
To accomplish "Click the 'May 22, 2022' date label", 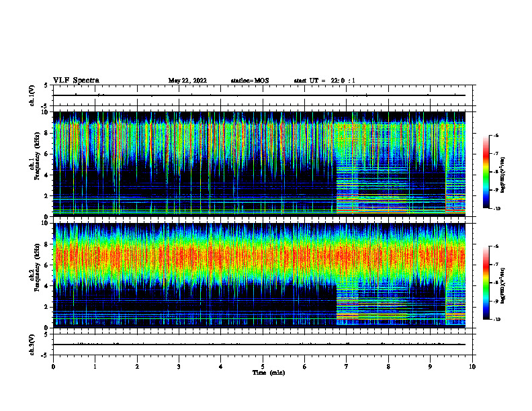I will pyautogui.click(x=187, y=81).
